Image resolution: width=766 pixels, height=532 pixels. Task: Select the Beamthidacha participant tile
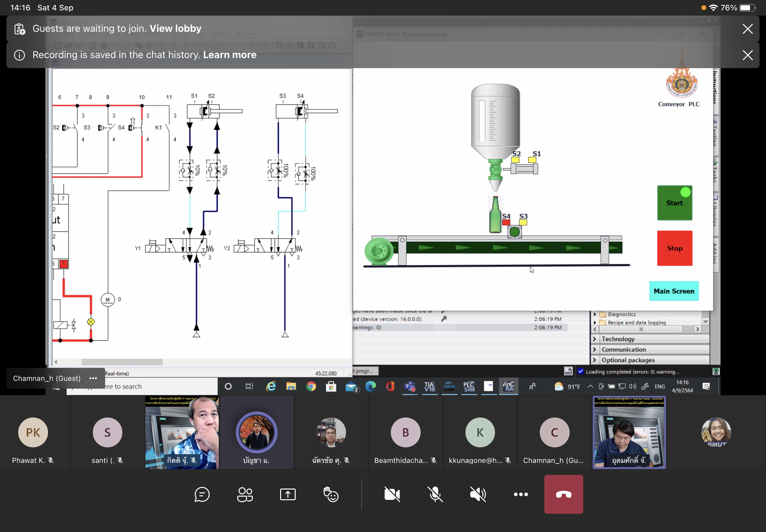[x=405, y=432]
